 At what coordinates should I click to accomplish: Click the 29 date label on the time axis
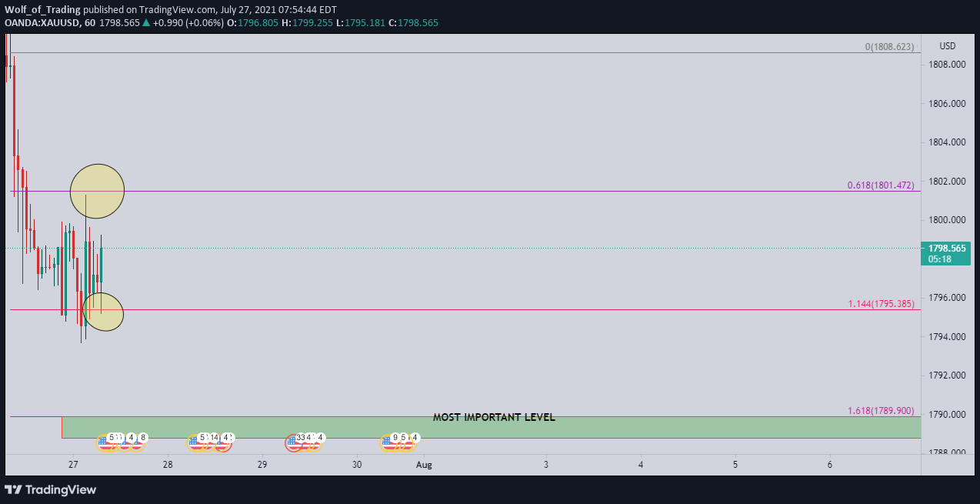tap(262, 465)
